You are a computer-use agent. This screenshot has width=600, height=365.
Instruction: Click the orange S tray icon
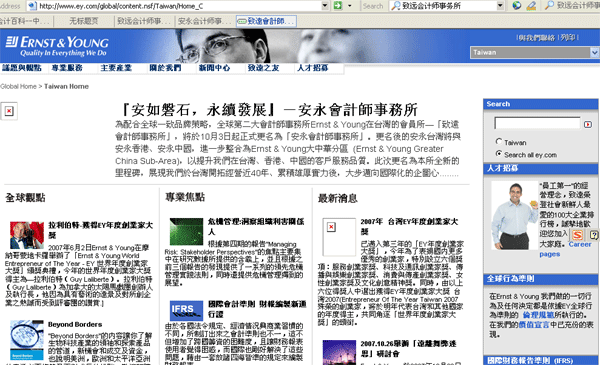click(x=577, y=235)
